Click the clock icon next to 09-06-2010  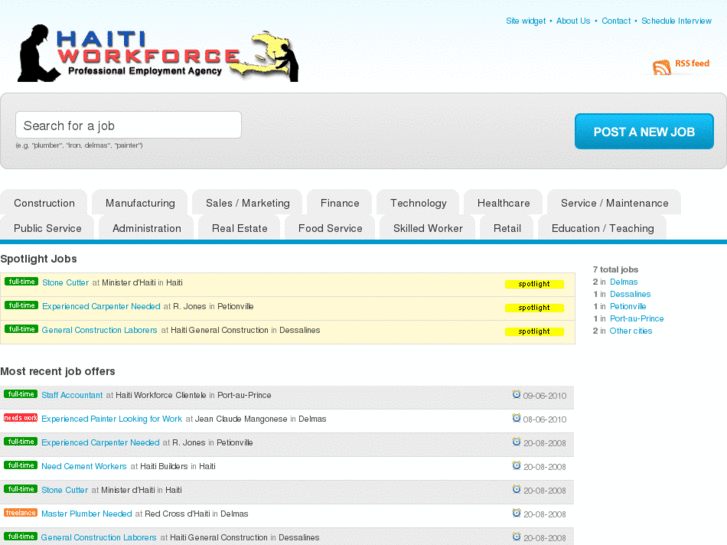point(516,394)
